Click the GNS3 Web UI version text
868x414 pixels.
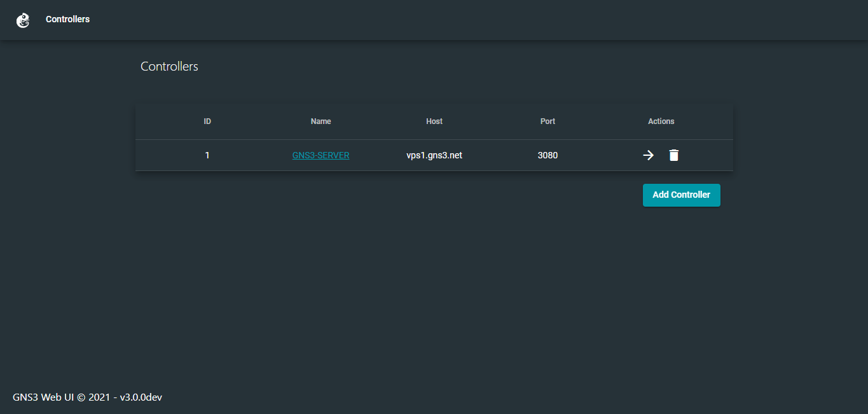[x=87, y=397]
